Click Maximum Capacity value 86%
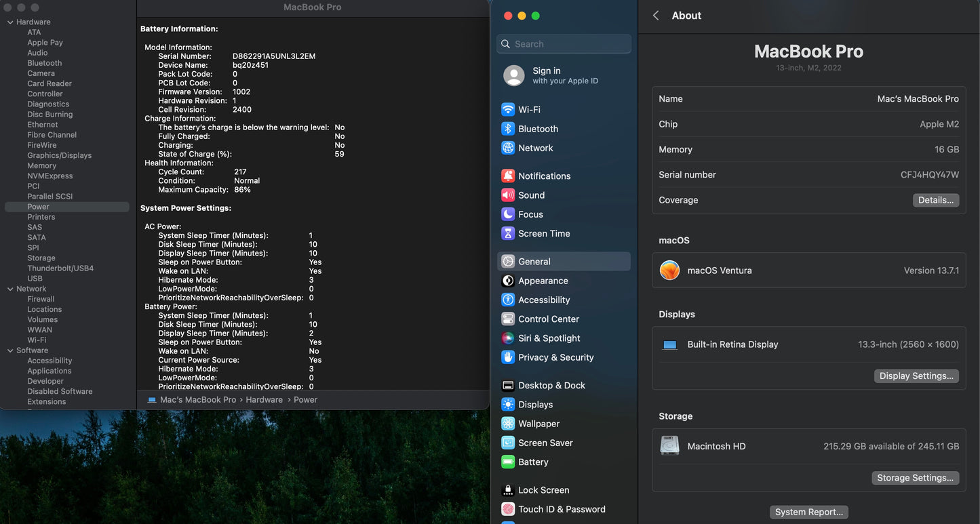Screen dimensions: 980x524 pyautogui.click(x=242, y=190)
